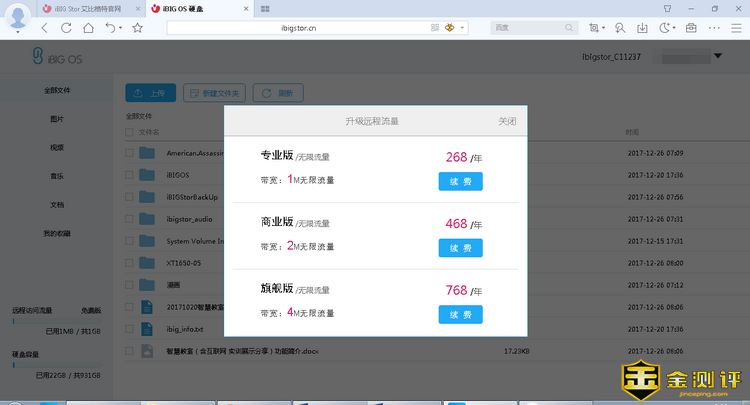This screenshot has height=405, width=750.
Task: Check the box next to iBIGOS folder
Action: click(x=129, y=175)
